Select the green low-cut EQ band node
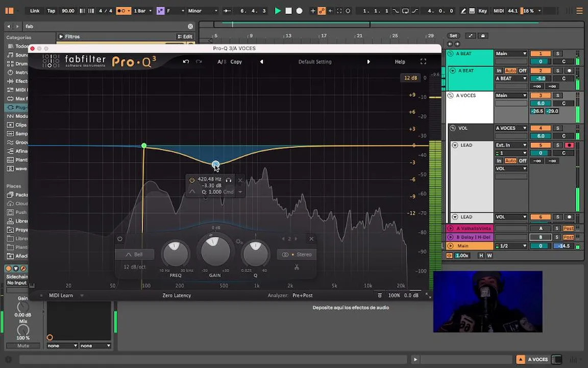 pyautogui.click(x=144, y=145)
